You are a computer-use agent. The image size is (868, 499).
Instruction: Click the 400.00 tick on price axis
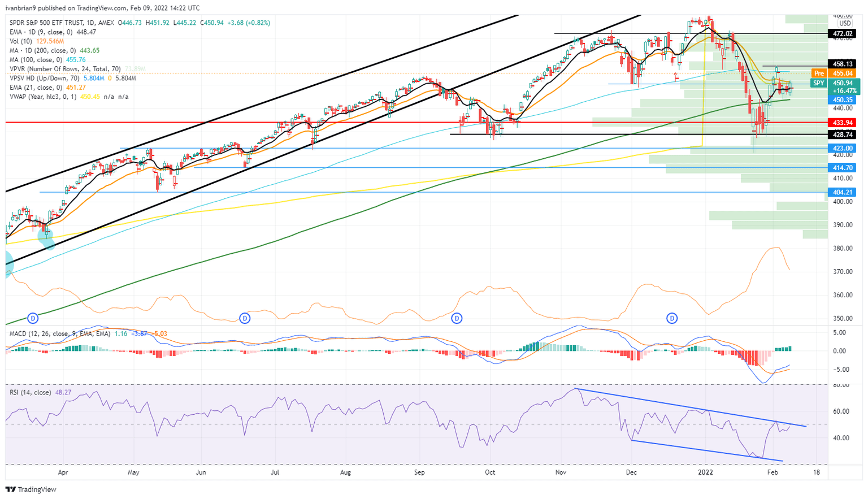point(842,202)
